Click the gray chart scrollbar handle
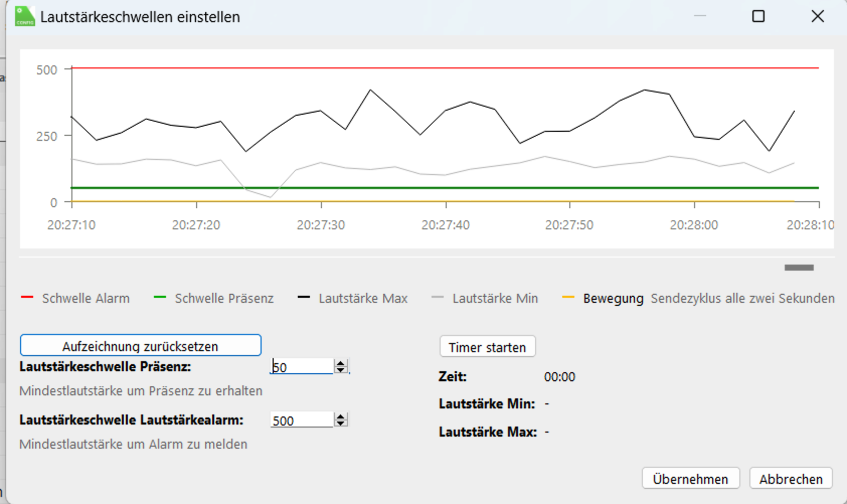 coord(799,268)
